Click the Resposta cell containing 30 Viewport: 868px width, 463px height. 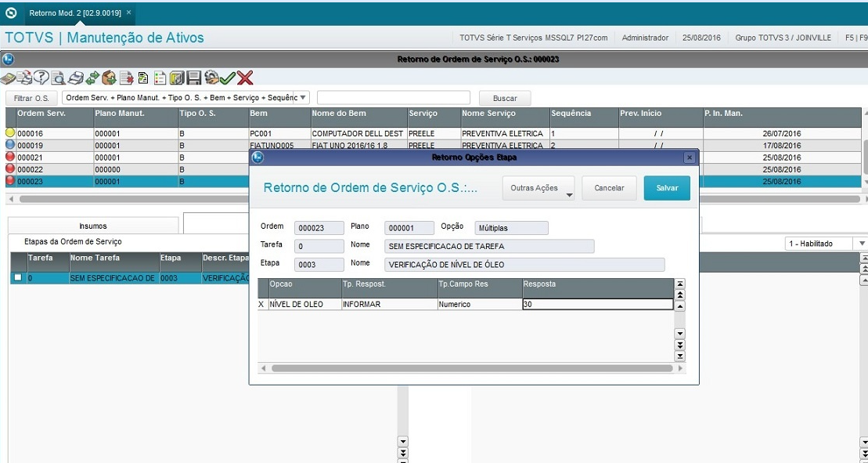point(598,304)
